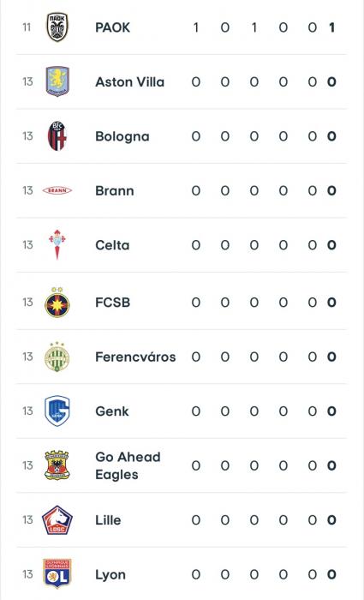Click PAOK's bold points total

click(x=331, y=27)
